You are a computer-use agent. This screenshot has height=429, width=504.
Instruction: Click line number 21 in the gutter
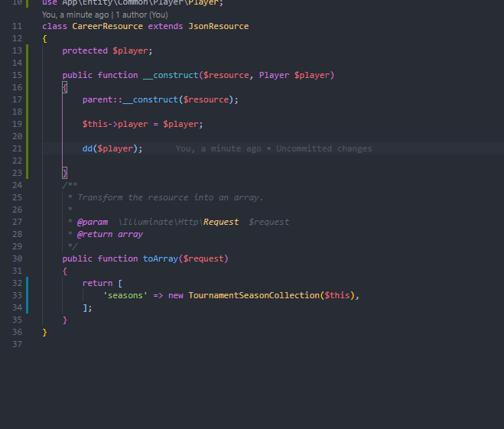click(x=17, y=148)
